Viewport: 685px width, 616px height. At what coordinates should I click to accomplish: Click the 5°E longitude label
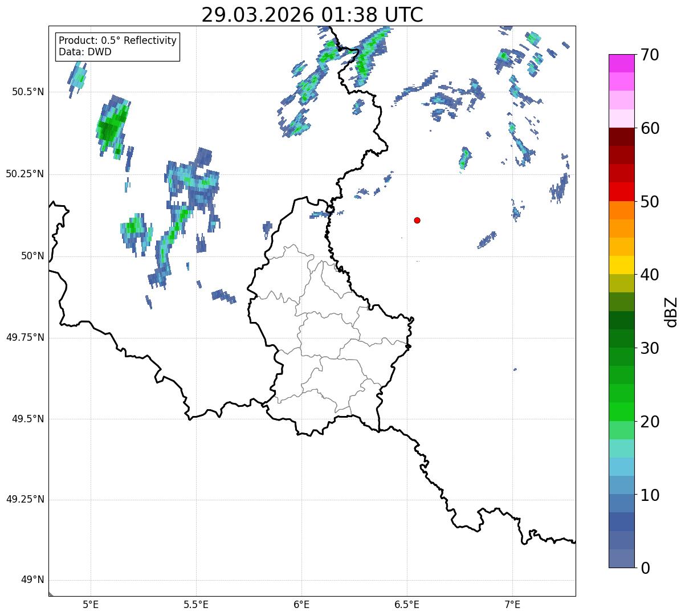91,605
